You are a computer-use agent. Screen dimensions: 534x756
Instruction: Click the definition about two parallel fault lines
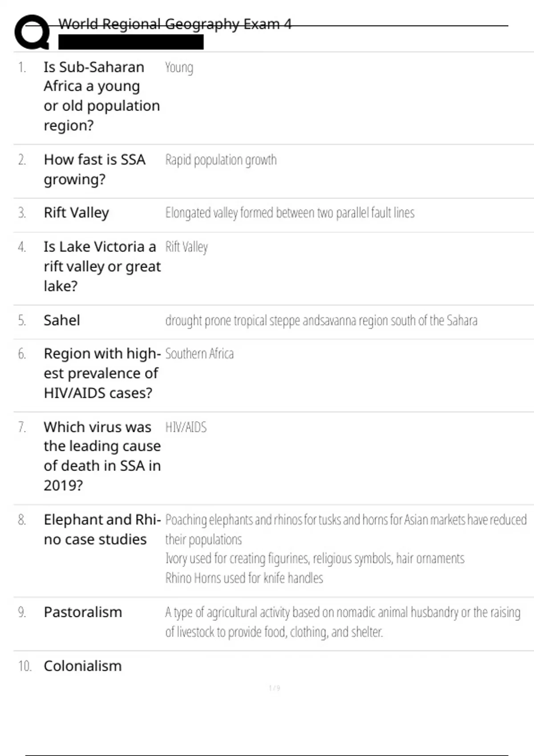(x=290, y=213)
